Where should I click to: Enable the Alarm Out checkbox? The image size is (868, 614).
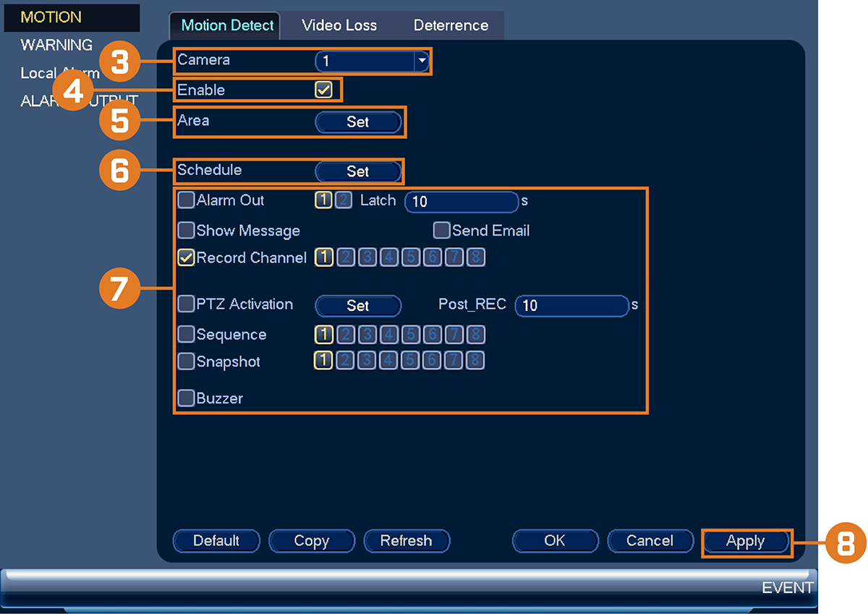[187, 200]
